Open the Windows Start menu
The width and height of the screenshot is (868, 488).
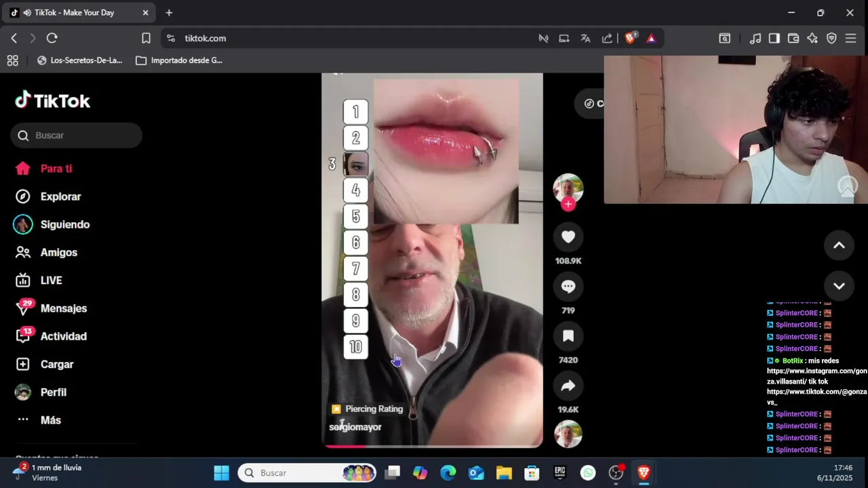tap(222, 473)
